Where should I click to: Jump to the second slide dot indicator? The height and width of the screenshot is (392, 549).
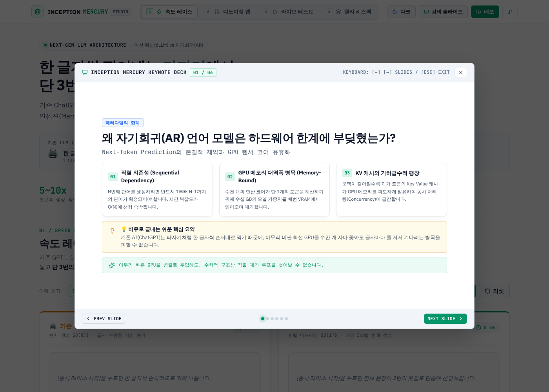pos(267,319)
